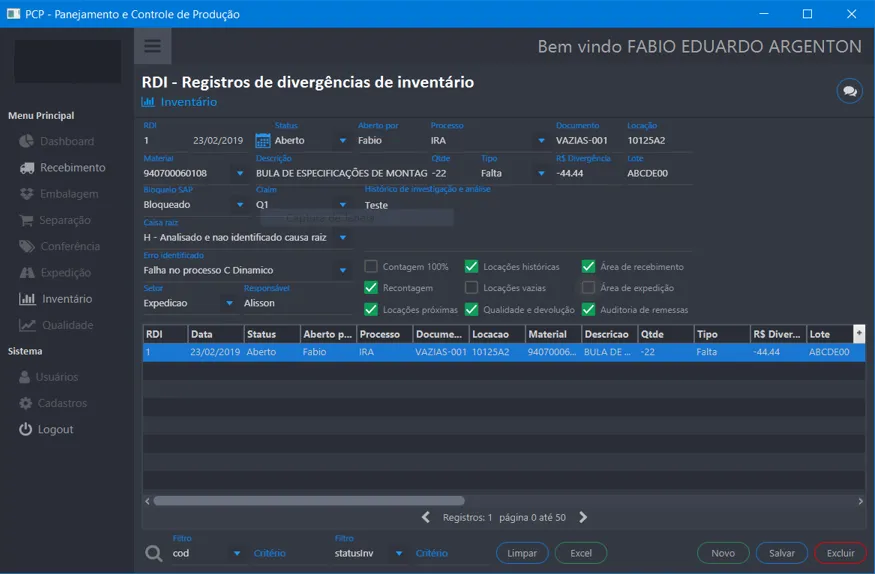
Task: Expand the Bloqueio SAP dropdown
Action: (x=240, y=205)
